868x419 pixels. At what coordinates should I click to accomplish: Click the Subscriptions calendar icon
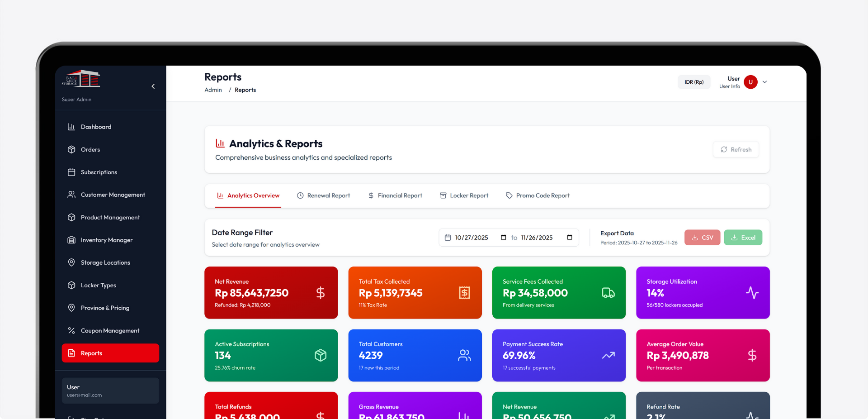(x=71, y=172)
